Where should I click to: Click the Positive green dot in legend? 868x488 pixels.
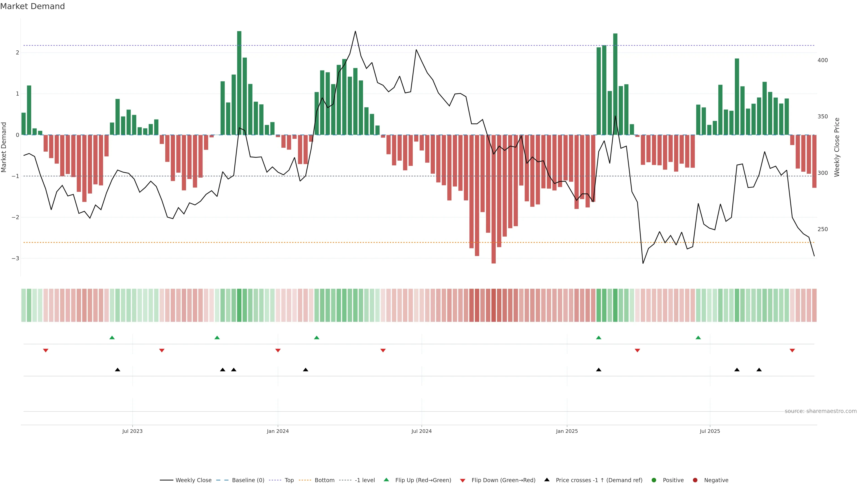click(654, 480)
